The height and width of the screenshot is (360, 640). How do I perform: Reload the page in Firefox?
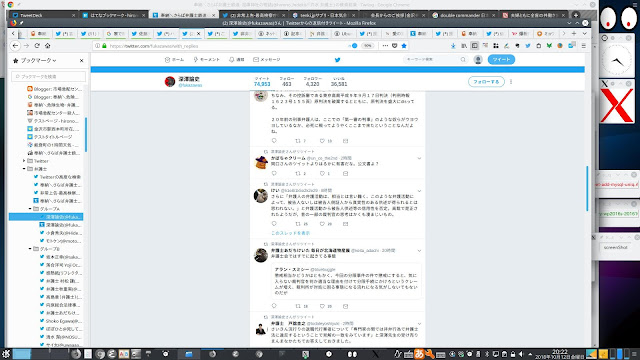[x=37, y=46]
